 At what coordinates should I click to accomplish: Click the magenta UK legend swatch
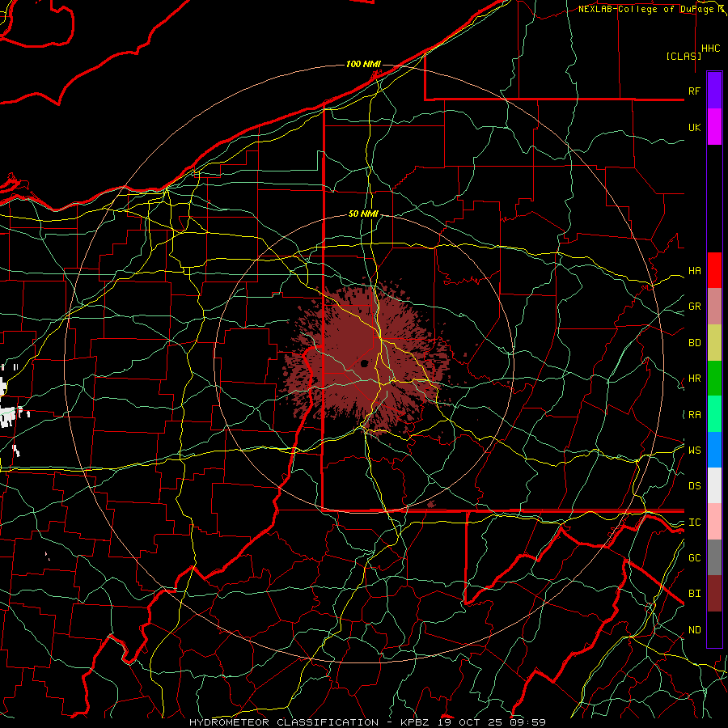(714, 127)
